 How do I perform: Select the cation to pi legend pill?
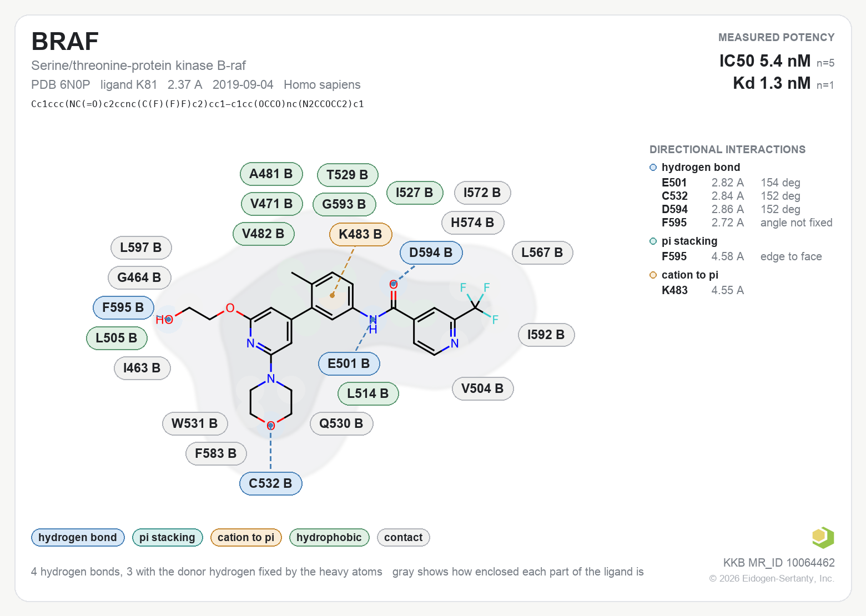246,537
